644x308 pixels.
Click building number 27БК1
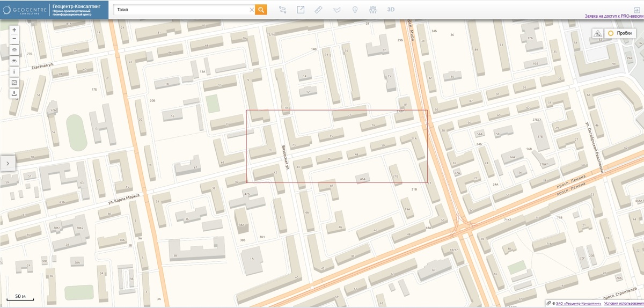[x=545, y=164]
